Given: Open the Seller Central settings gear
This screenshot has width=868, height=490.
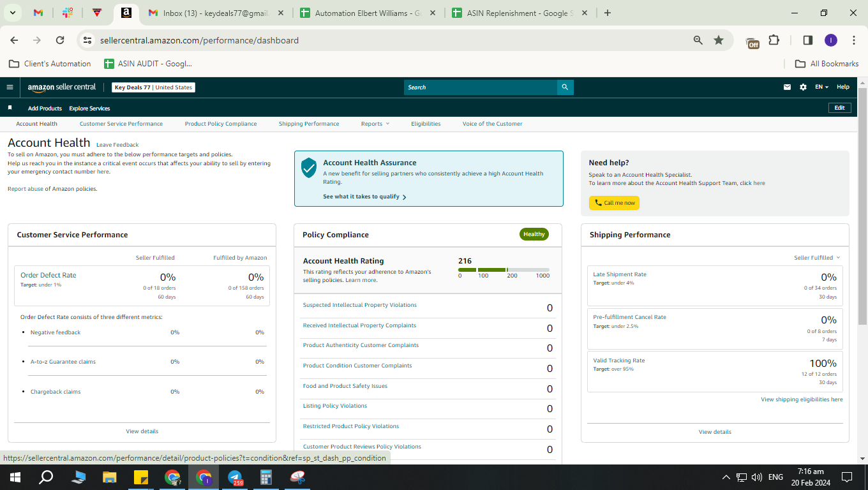Looking at the screenshot, I should pos(803,87).
